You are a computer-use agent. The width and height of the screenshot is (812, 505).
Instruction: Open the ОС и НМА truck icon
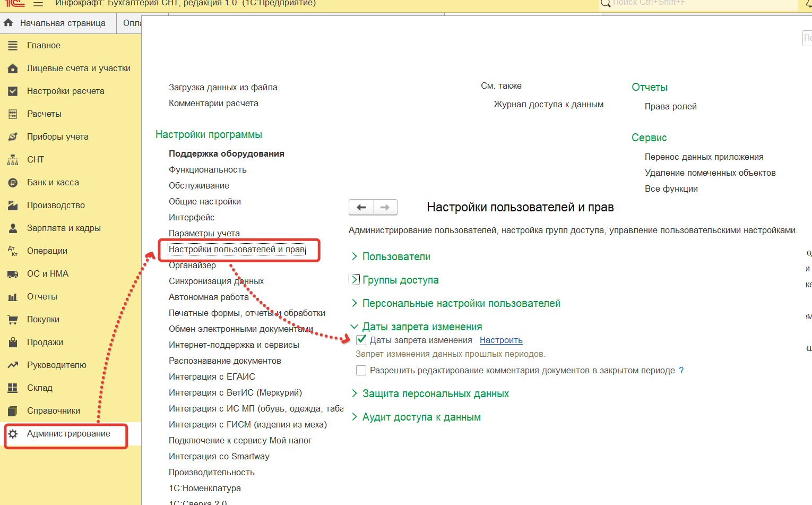click(x=13, y=274)
